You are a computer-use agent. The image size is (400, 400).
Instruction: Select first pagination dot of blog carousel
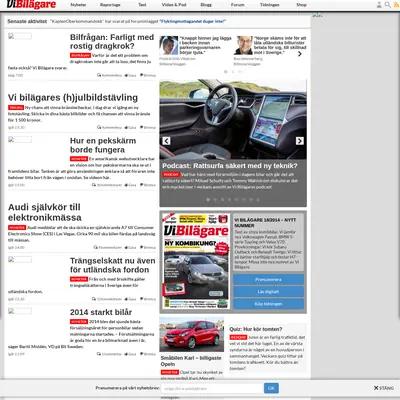coord(226,72)
